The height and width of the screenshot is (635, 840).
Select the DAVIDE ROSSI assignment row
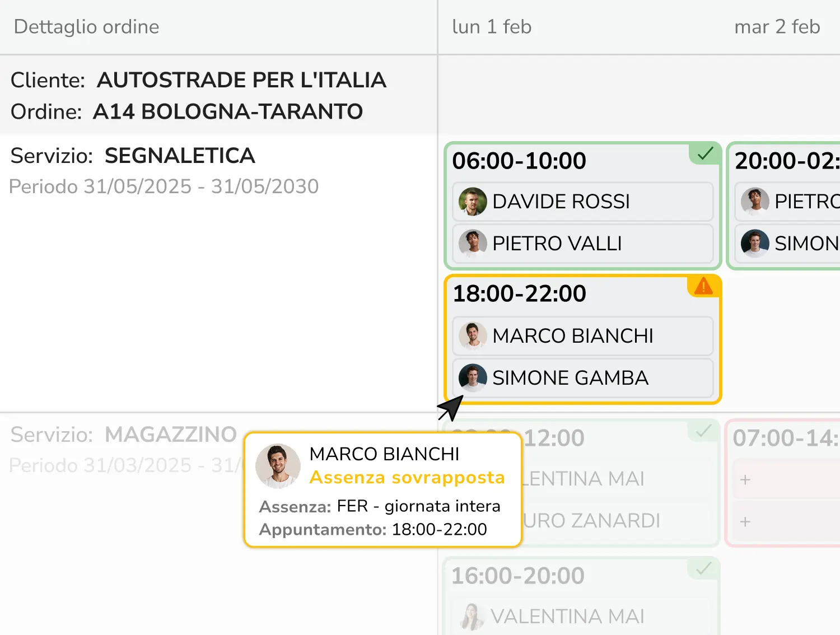point(582,202)
